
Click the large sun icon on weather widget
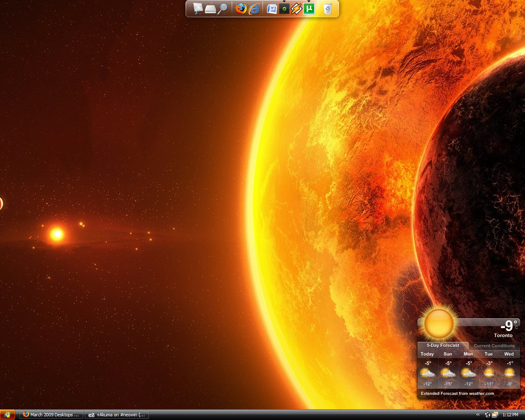[439, 323]
